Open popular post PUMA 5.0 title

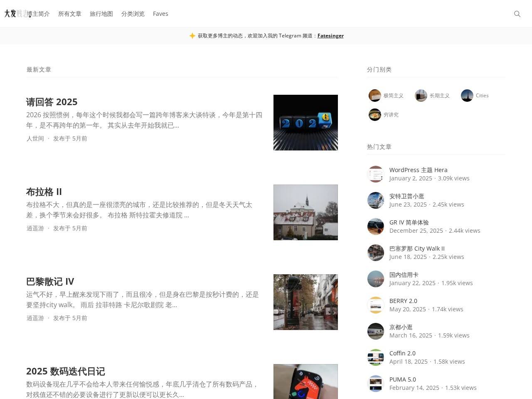pyautogui.click(x=403, y=379)
